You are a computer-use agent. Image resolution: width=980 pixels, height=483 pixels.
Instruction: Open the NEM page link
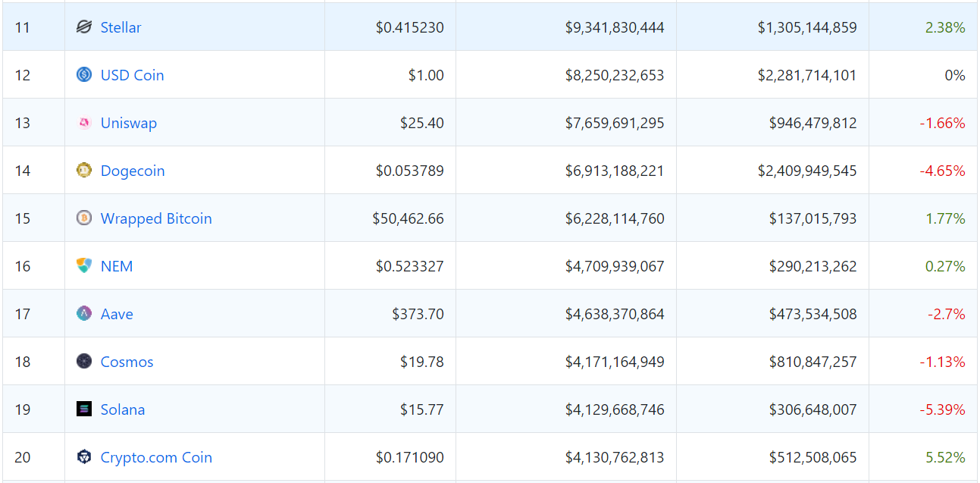coord(117,266)
